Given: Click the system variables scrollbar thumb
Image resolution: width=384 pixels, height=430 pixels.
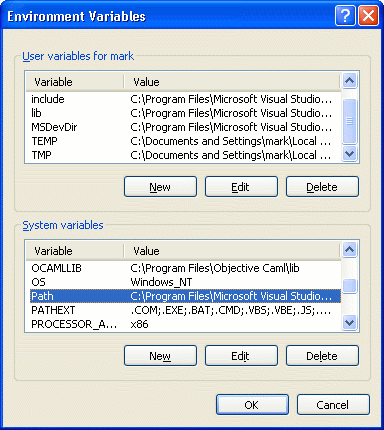Looking at the screenshot, I should (x=350, y=286).
